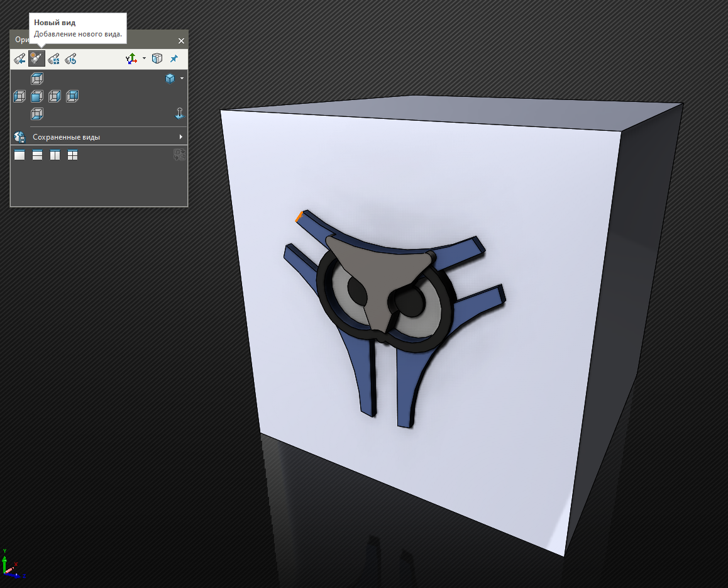Switch to Two View Vertical viewport layout
Image resolution: width=728 pixels, height=588 pixels.
coord(55,155)
